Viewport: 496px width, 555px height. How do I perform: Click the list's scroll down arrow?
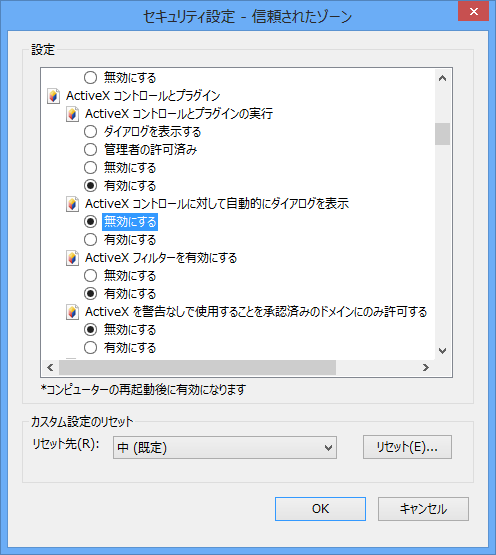click(x=442, y=351)
